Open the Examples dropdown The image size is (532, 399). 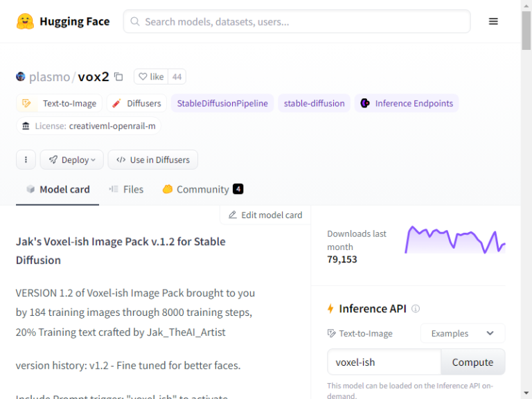pos(463,333)
